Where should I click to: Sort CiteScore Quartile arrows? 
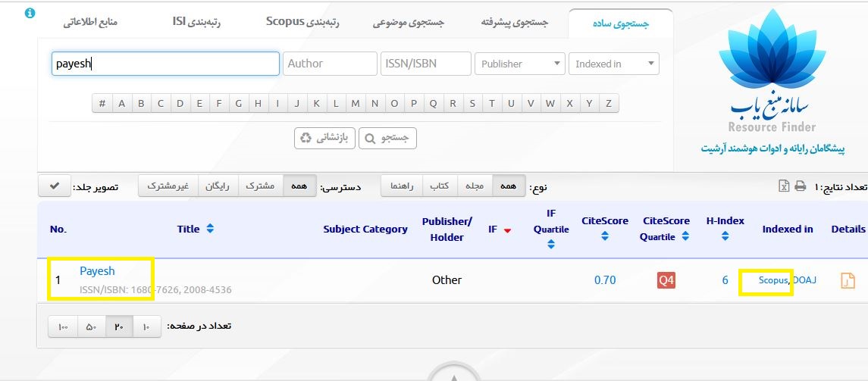685,236
